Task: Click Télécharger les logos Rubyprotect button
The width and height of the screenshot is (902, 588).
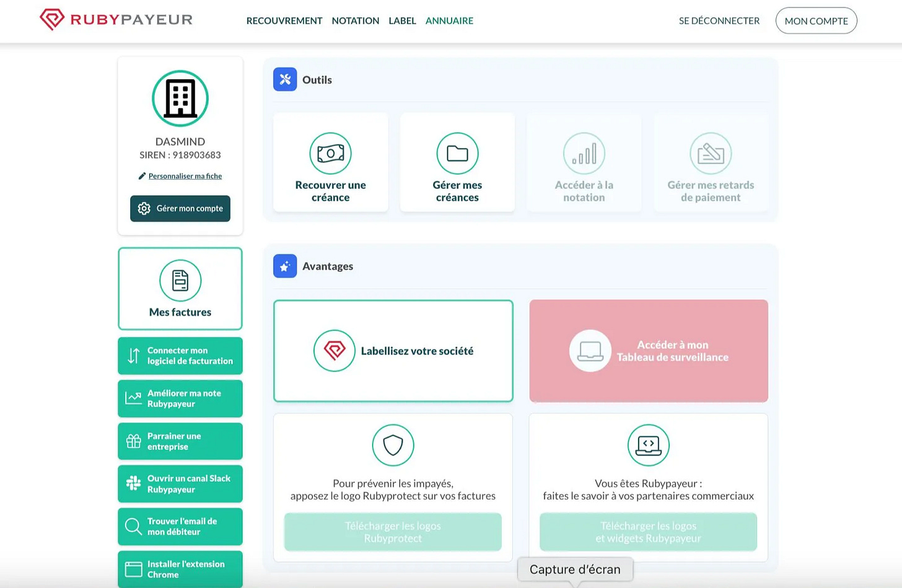Action: pyautogui.click(x=393, y=532)
